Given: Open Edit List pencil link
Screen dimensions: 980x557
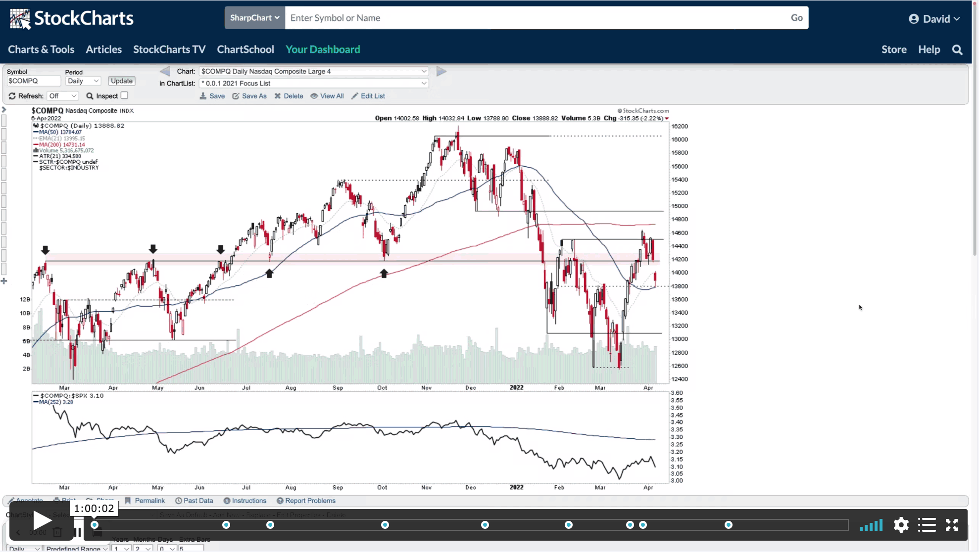Looking at the screenshot, I should pos(368,96).
